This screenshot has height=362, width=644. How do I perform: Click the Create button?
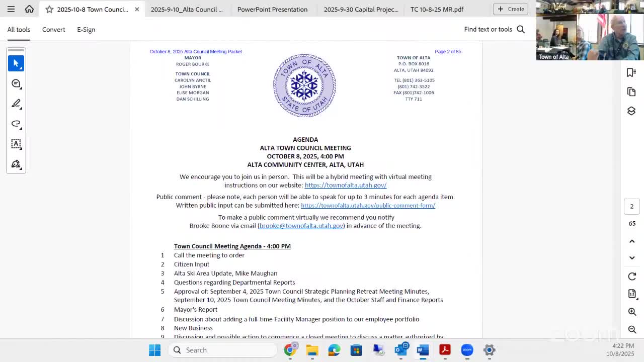(511, 9)
